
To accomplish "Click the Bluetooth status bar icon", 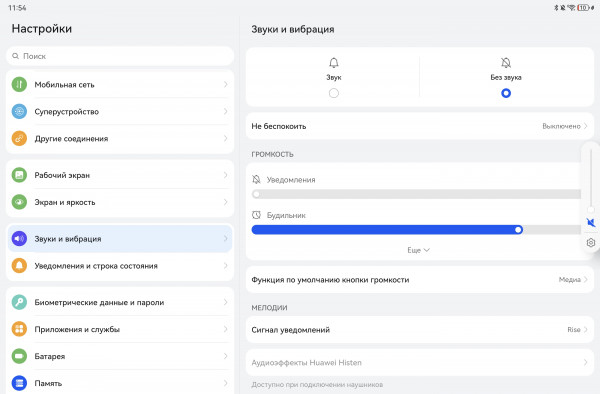I will [x=556, y=7].
